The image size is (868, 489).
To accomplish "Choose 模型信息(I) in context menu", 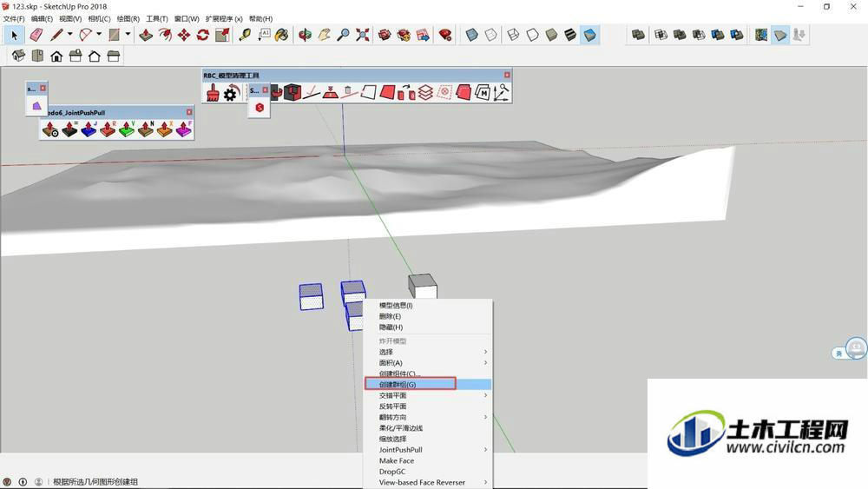I will 427,306.
